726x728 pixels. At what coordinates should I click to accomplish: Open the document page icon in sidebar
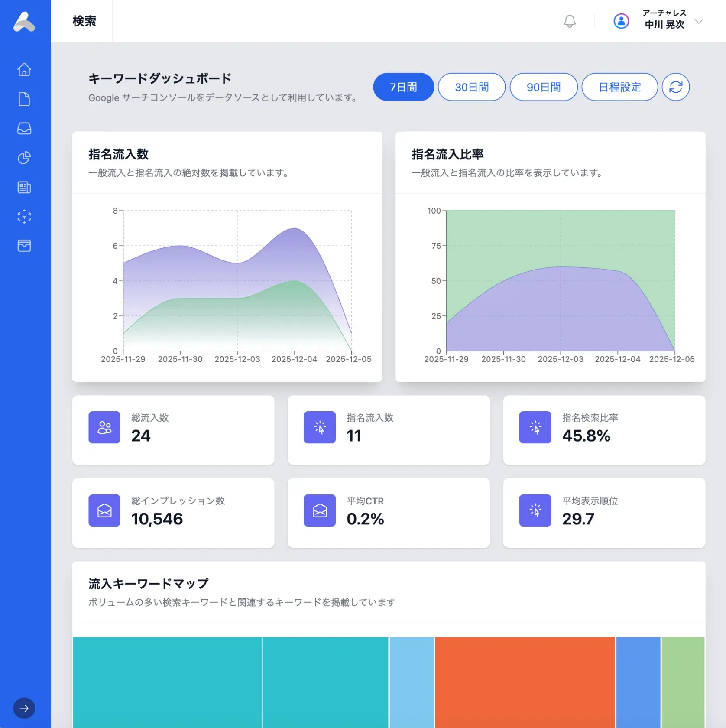pyautogui.click(x=24, y=99)
